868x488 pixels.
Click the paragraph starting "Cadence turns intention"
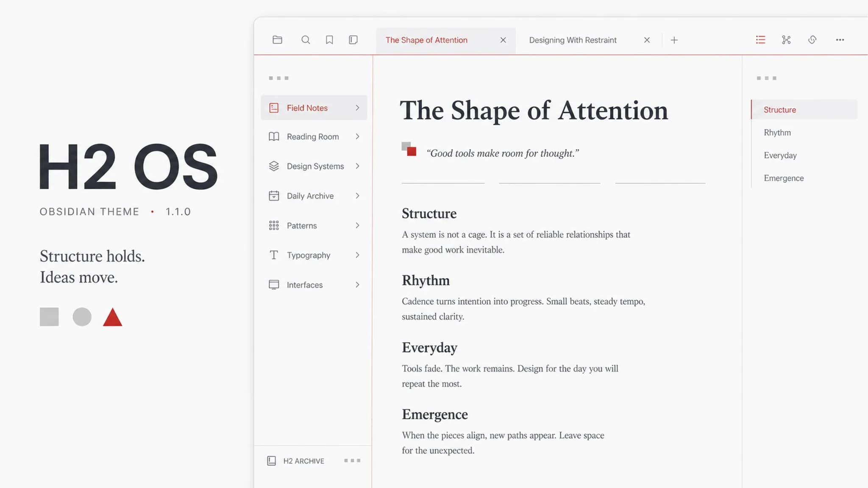point(523,309)
